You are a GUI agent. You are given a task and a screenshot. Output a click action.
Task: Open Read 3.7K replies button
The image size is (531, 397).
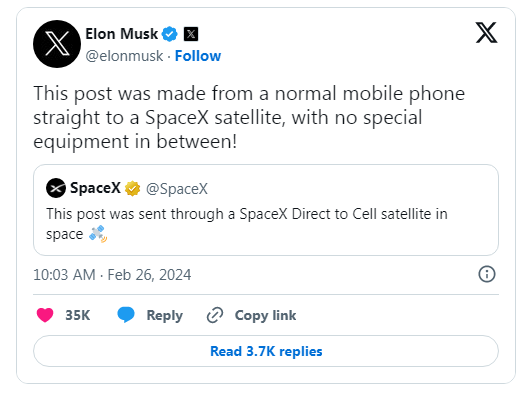tap(266, 351)
